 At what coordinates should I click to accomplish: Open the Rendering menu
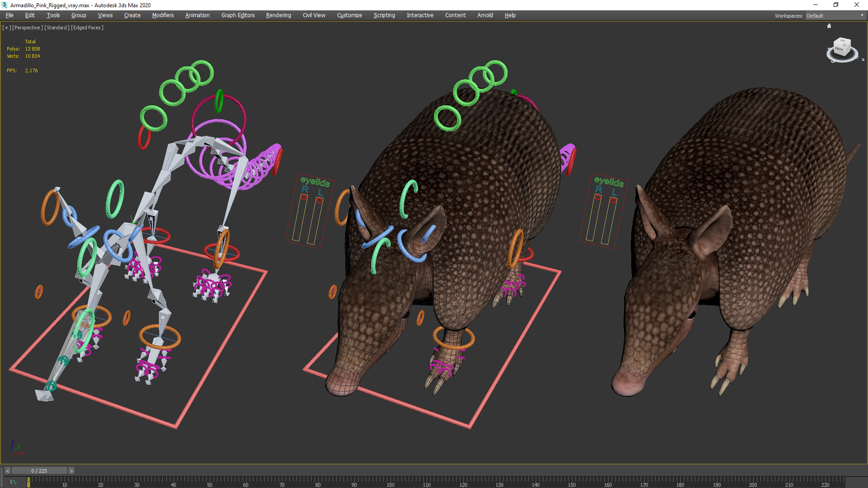click(x=278, y=15)
